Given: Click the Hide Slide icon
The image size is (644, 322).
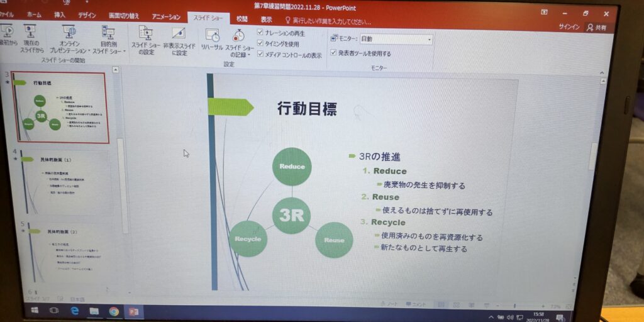Looking at the screenshot, I should tap(178, 40).
